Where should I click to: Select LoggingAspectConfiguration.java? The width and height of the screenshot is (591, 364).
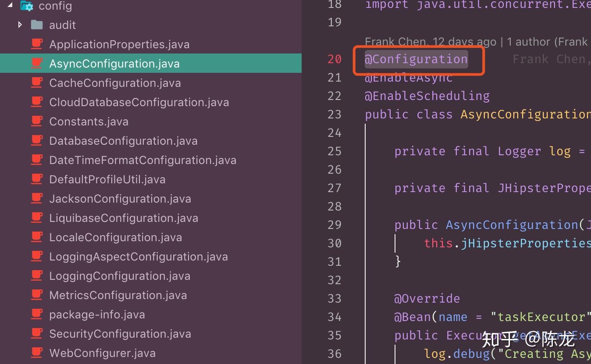point(139,256)
